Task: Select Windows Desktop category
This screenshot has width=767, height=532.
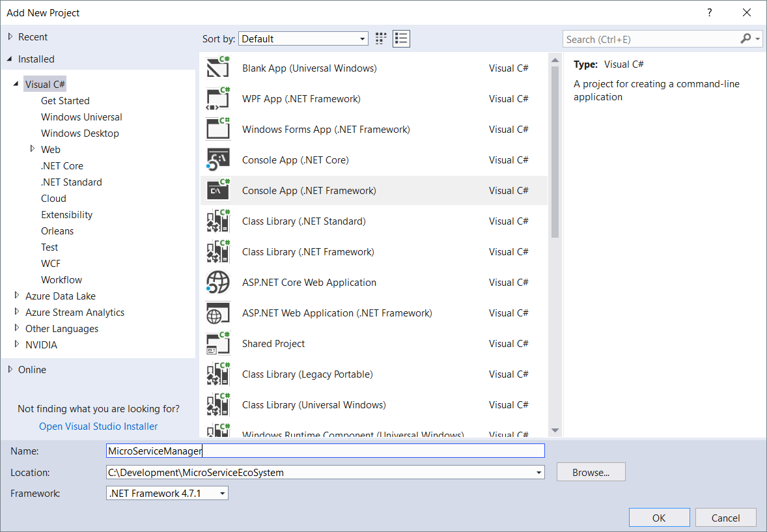Action: click(79, 133)
